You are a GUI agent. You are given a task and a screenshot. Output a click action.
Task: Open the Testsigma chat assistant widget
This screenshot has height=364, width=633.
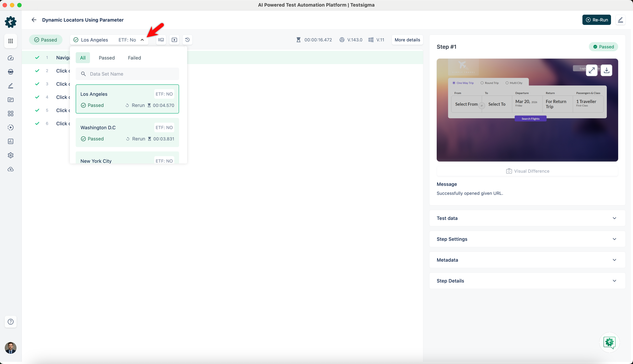pos(609,342)
